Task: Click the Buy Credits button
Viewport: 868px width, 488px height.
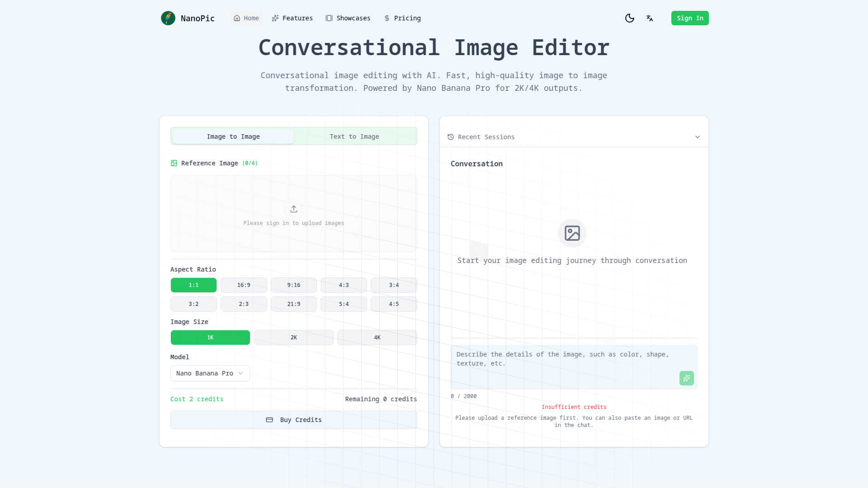Action: [x=294, y=420]
